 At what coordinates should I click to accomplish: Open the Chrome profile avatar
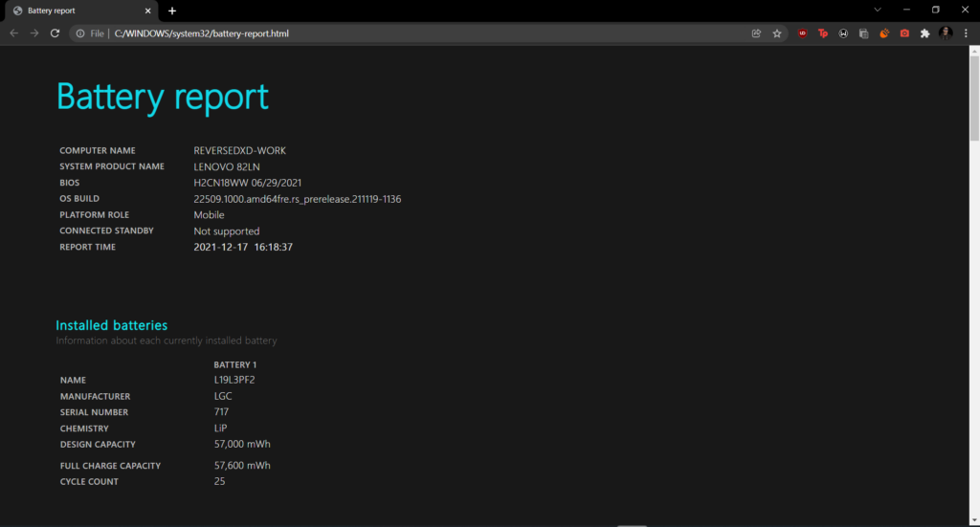point(946,33)
